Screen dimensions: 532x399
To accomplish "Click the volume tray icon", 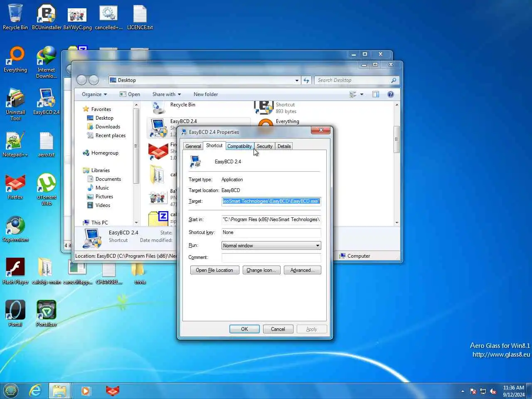I will pos(493,391).
